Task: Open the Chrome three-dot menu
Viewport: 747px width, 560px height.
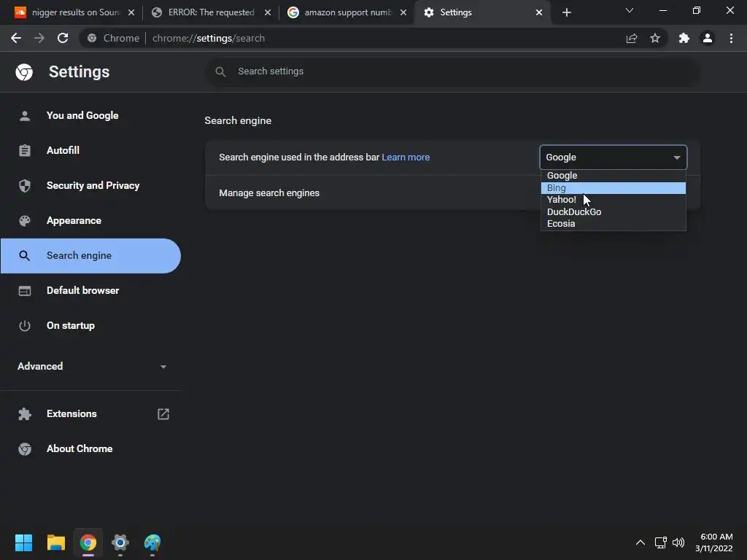Action: [x=731, y=38]
